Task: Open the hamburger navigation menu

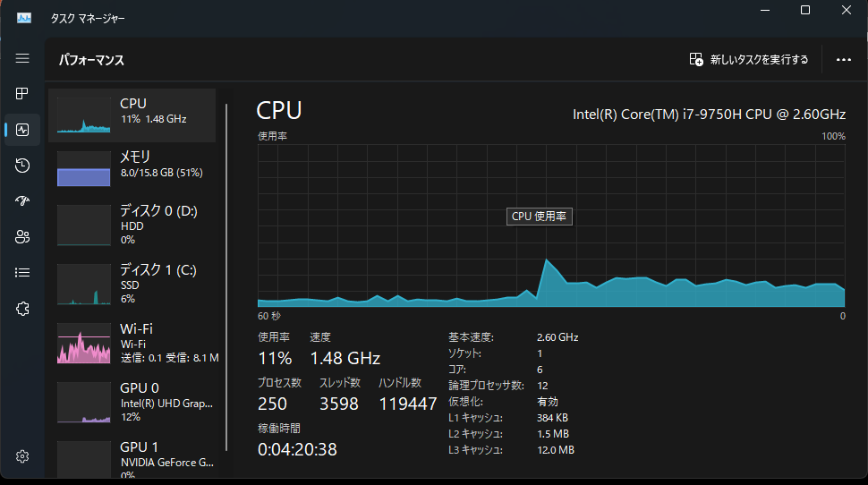Action: pyautogui.click(x=22, y=58)
